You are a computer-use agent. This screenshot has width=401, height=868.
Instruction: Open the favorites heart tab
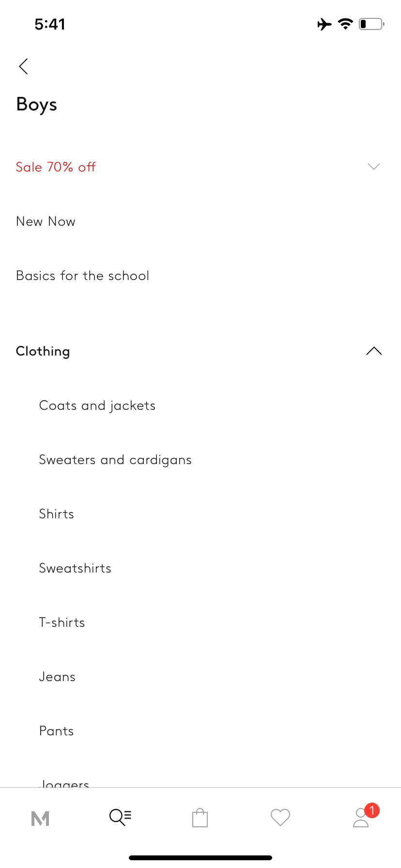click(x=280, y=818)
